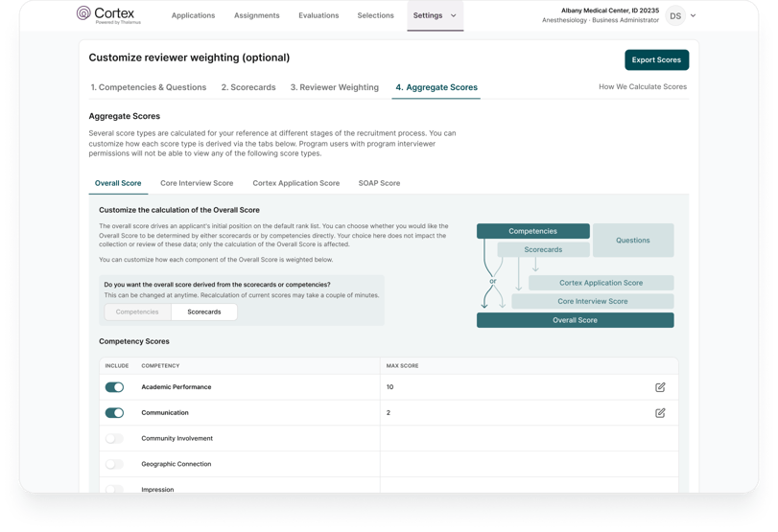The image size is (778, 532).
Task: Enable the Geographic Connection competency toggle
Action: (114, 464)
